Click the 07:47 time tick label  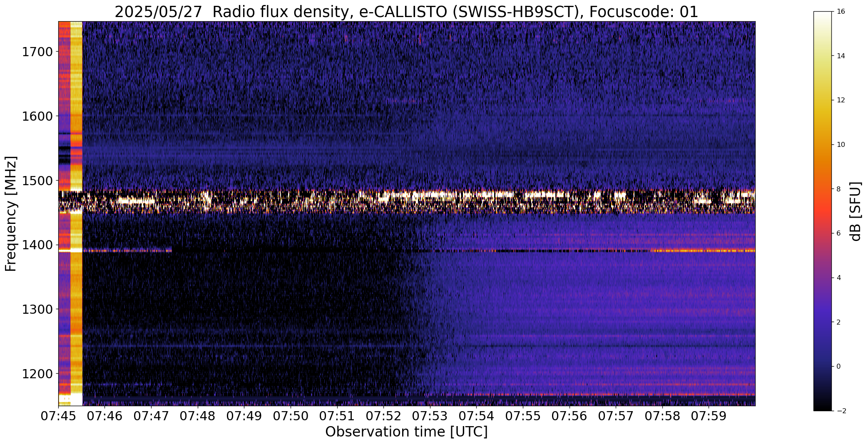coord(151,416)
